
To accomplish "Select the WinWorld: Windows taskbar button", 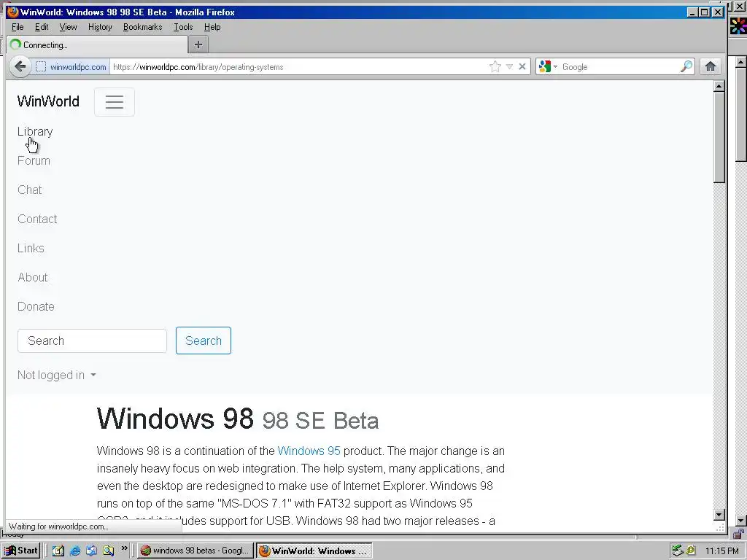I will (x=314, y=551).
